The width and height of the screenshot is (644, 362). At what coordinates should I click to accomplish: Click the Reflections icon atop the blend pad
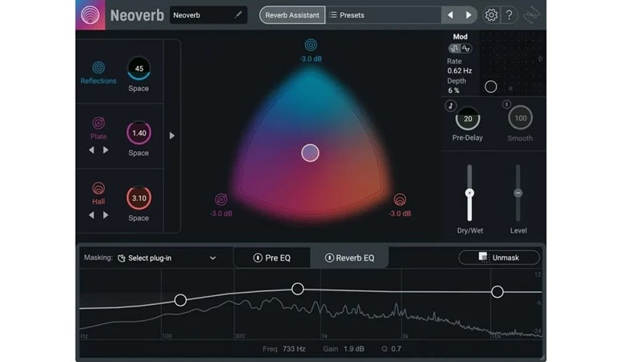pos(311,45)
